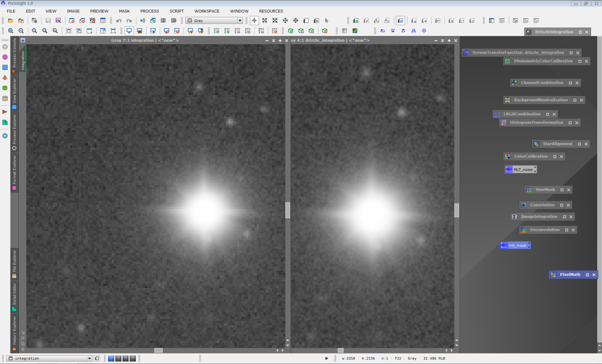This screenshot has height=364, width=602.
Task: Click the RGB color display icon
Action: [x=355, y=31]
